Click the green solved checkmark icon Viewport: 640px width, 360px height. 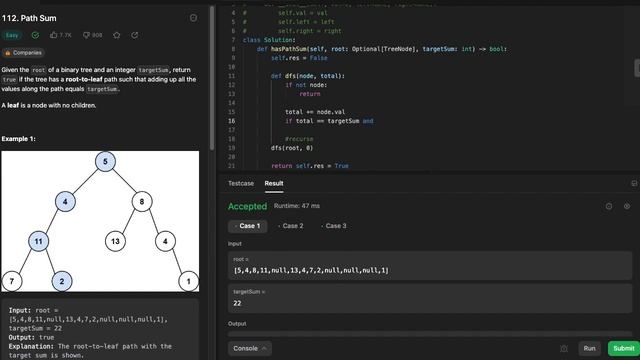[x=36, y=35]
